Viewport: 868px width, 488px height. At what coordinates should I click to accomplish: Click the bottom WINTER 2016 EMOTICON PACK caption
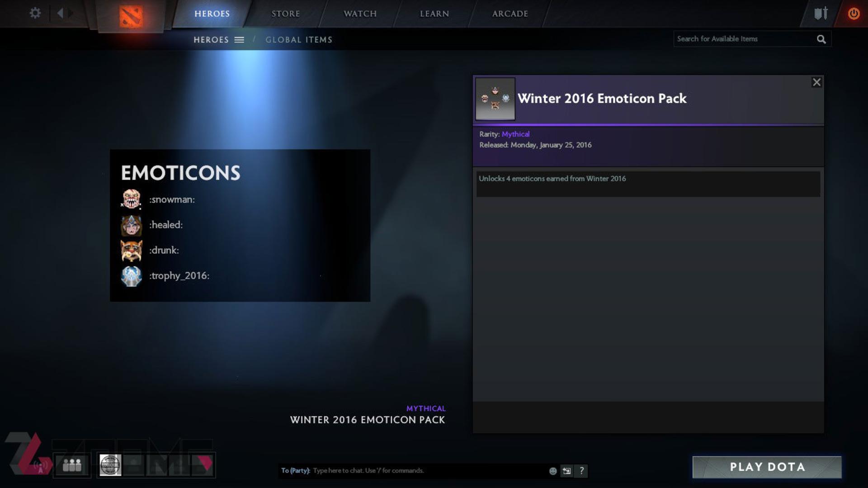368,420
